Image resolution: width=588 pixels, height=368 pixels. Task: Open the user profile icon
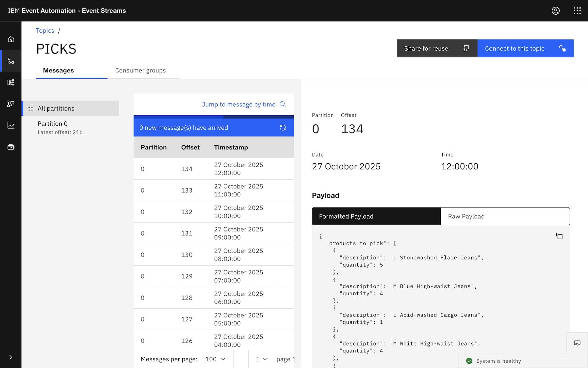coord(555,11)
